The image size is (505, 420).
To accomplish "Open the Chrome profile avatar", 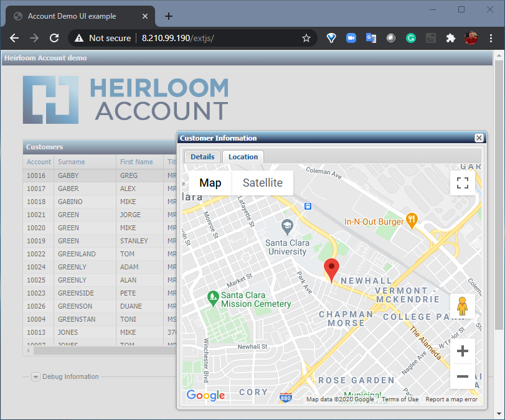I will [x=471, y=38].
